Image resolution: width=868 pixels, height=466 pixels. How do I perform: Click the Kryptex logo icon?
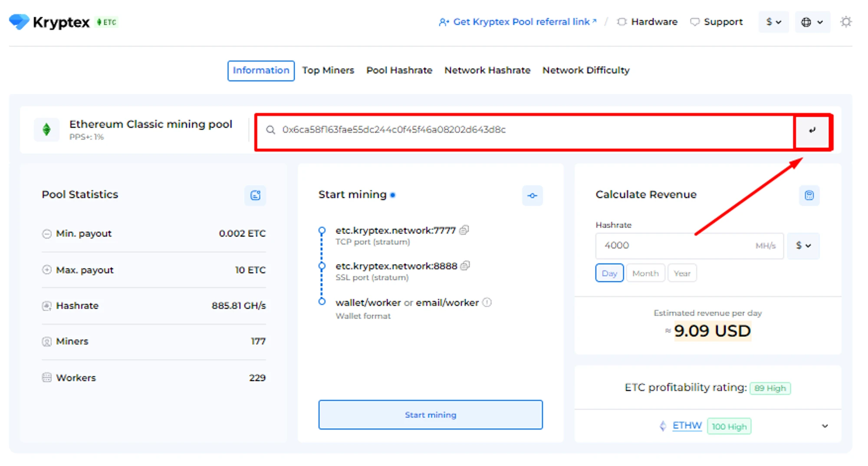[x=19, y=21]
